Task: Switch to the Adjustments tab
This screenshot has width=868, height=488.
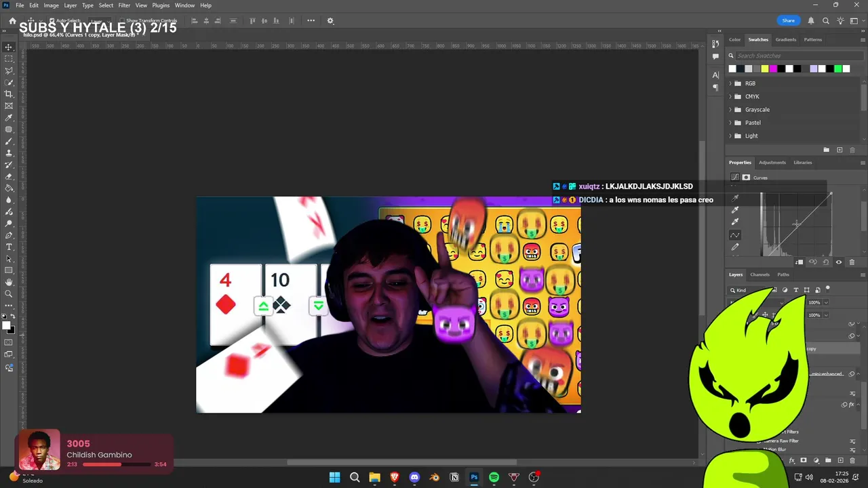Action: pyautogui.click(x=772, y=163)
